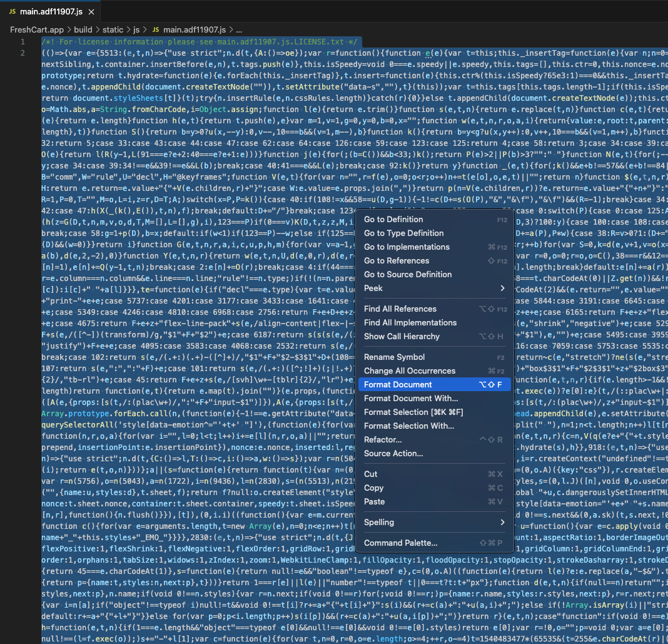Image resolution: width=668 pixels, height=644 pixels.
Task: Select Find All Implementations
Action: (434, 323)
